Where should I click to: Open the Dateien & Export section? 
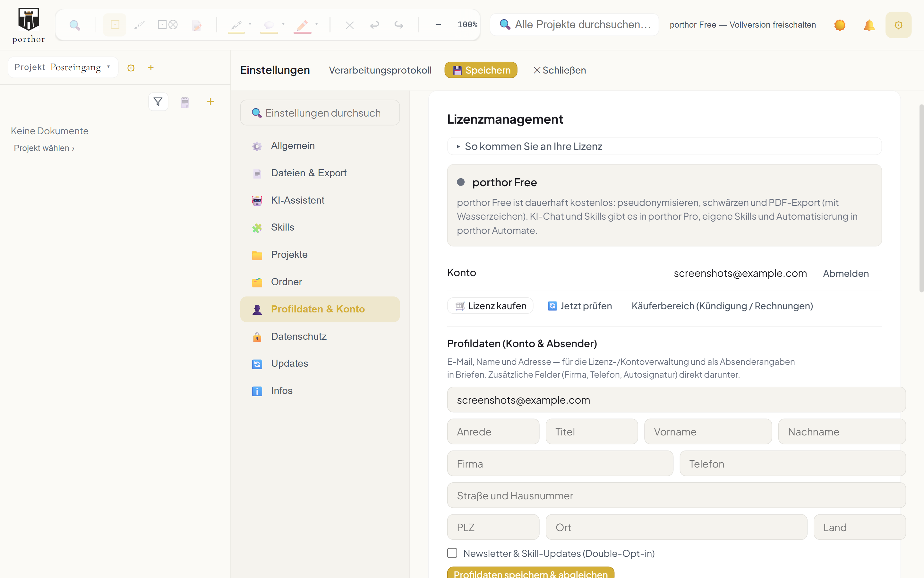(320, 173)
